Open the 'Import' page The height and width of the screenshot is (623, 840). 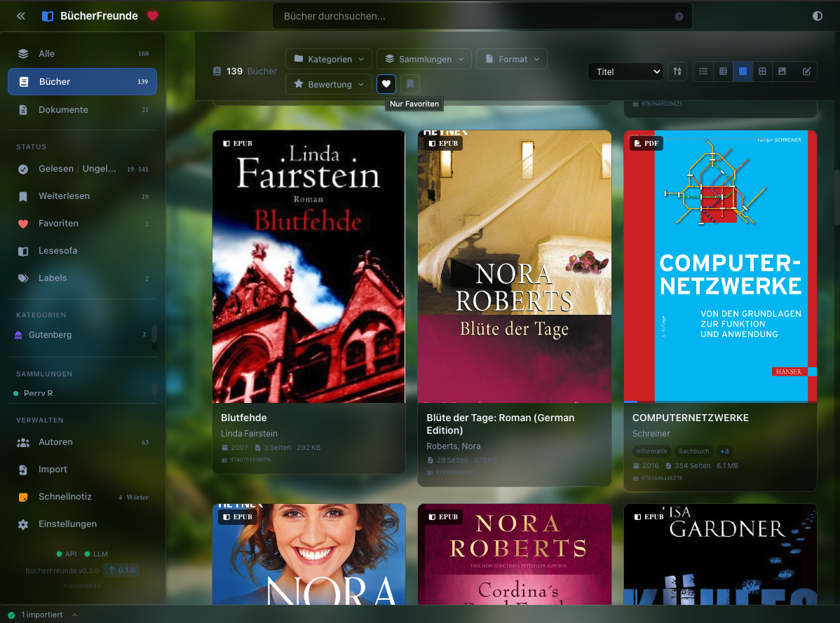(x=83, y=470)
